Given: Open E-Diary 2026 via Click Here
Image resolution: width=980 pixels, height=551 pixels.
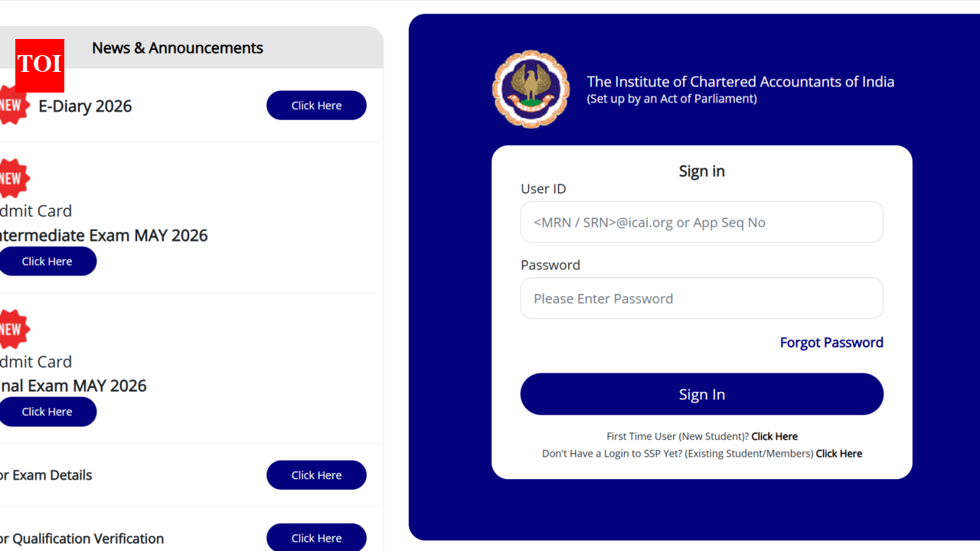Looking at the screenshot, I should 316,105.
